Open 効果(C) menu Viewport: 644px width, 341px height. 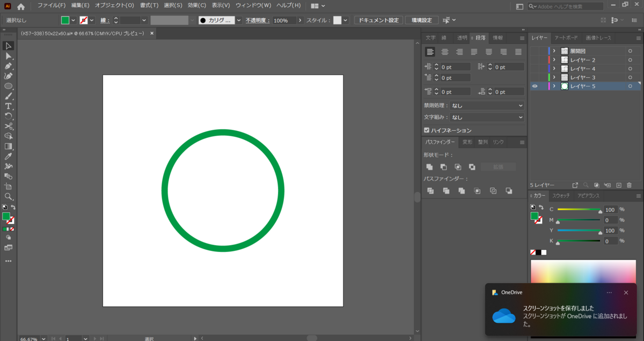click(x=197, y=5)
